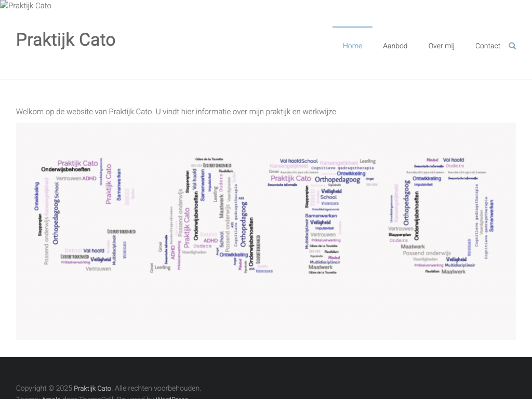Follow the Praktijk Cato link in footer copyright
The width and height of the screenshot is (532, 399).
coord(92,388)
